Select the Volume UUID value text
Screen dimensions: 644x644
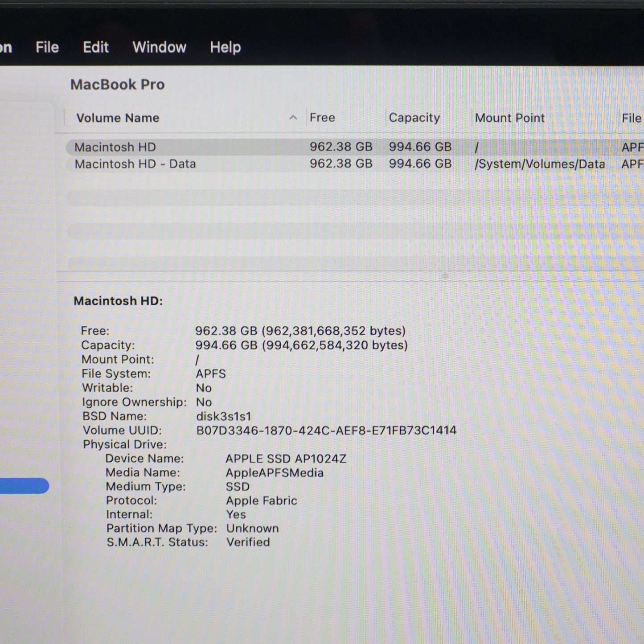point(327,430)
